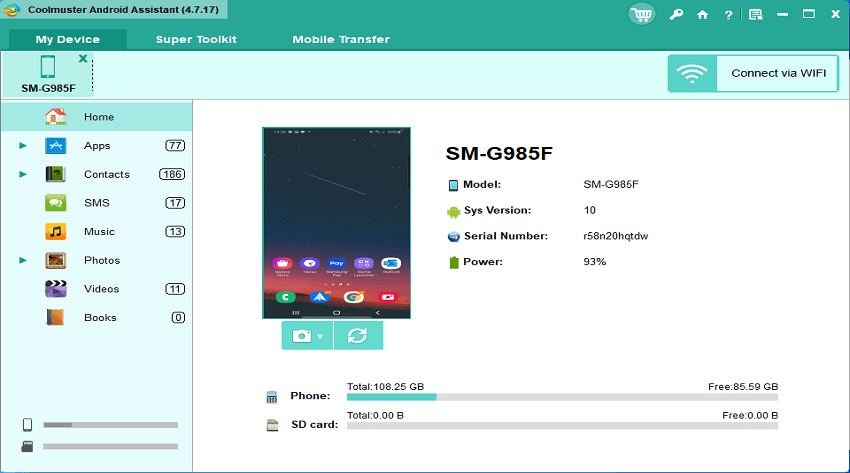
Task: Click the SM-G985F device heading
Action: 499,153
